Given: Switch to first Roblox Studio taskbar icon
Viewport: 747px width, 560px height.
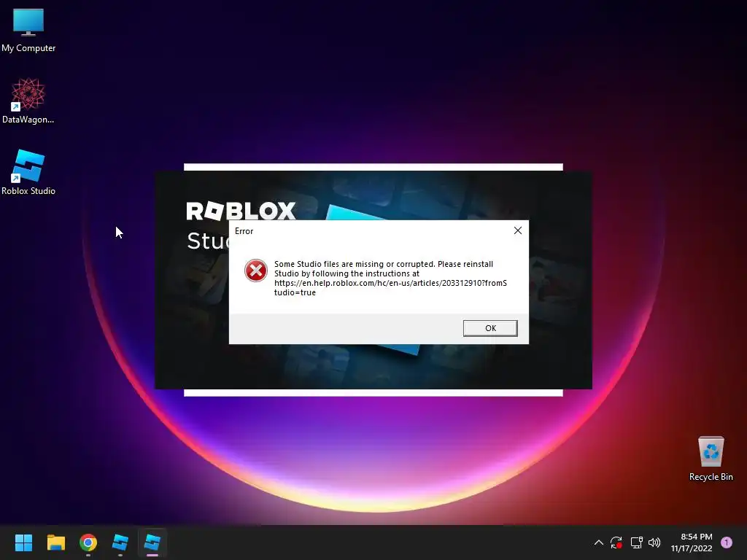Looking at the screenshot, I should click(120, 542).
